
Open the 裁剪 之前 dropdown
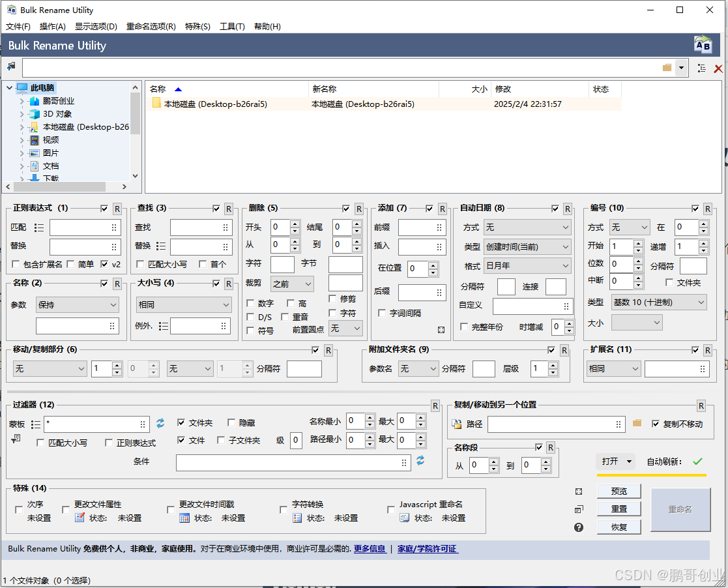click(292, 284)
